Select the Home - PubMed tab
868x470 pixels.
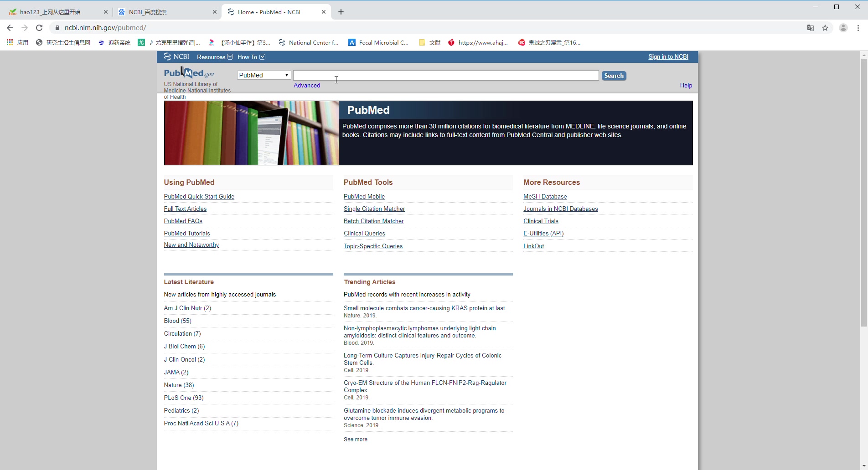[x=275, y=12]
